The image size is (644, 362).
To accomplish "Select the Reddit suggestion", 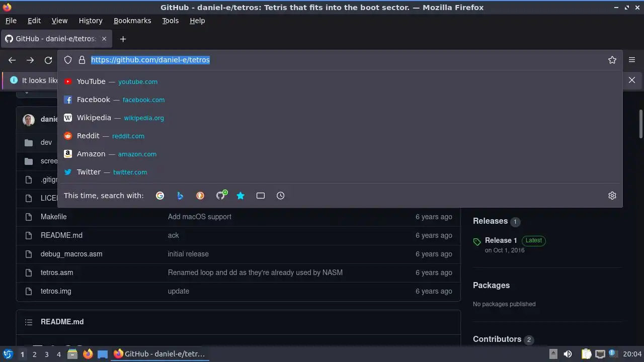I will [x=340, y=136].
